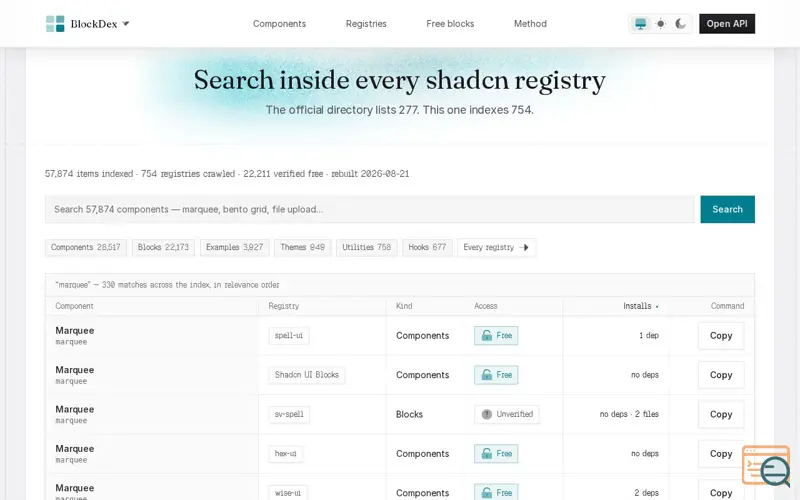Switch to dark theme moon icon

click(680, 23)
